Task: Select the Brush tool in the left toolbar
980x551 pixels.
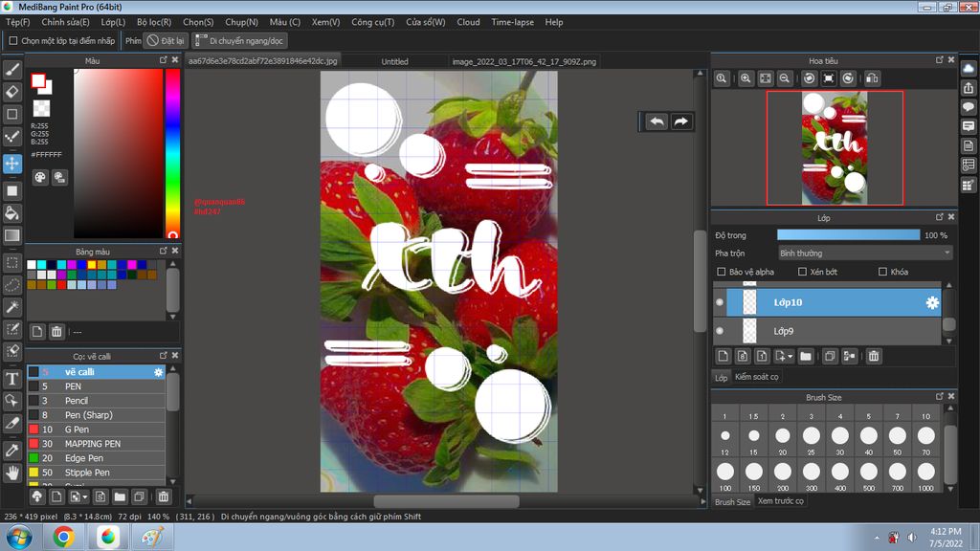Action: click(11, 69)
